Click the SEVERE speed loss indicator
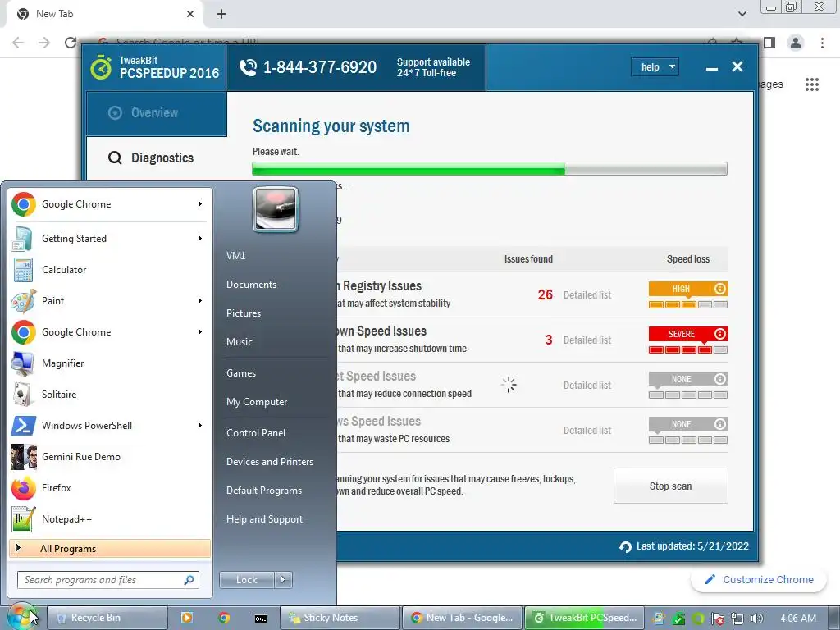840x630 pixels. coord(688,340)
